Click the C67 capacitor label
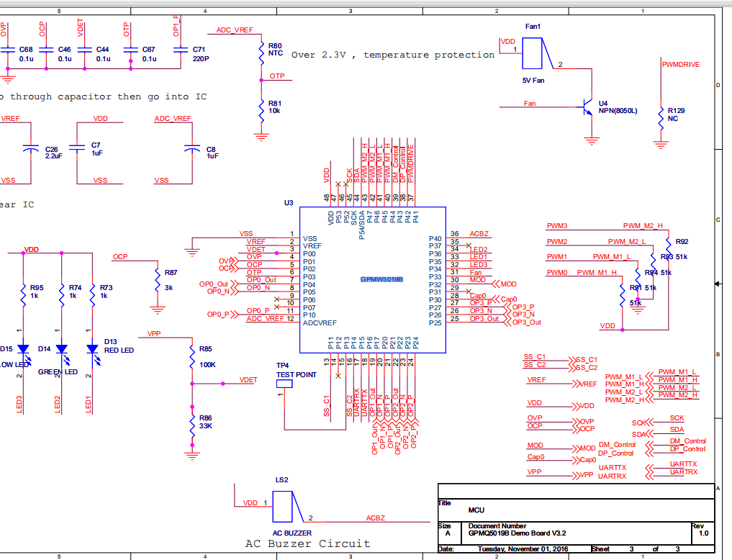The height and width of the screenshot is (560, 732). pyautogui.click(x=149, y=54)
